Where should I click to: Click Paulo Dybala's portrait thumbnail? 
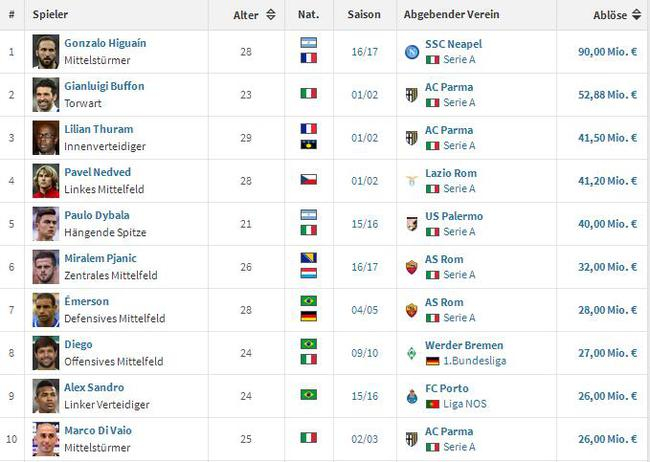(x=45, y=223)
